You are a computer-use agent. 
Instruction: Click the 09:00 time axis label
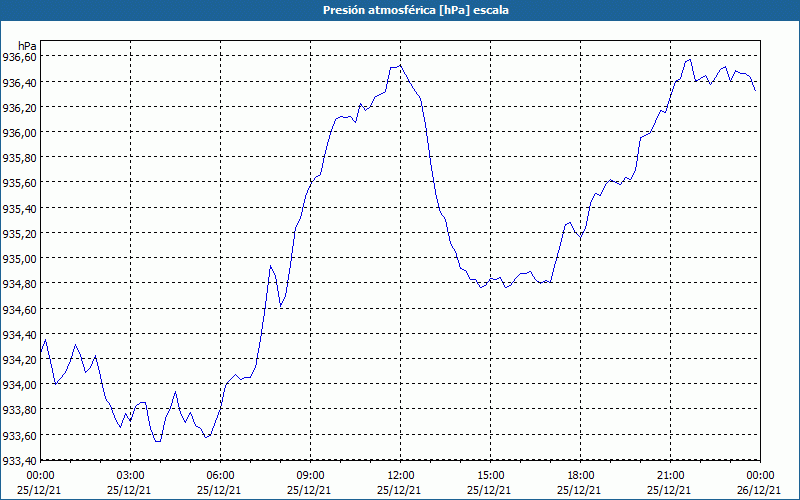click(x=310, y=476)
